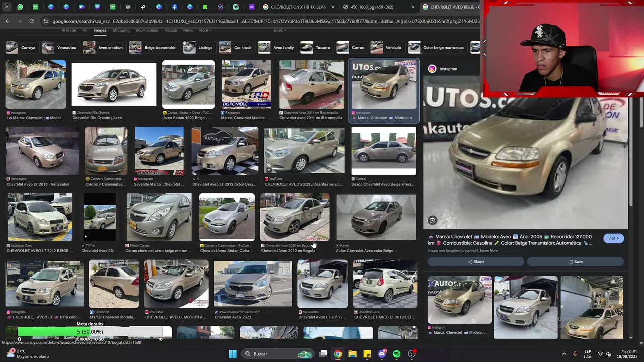Click Carros chevrolet aveo beige marrue... link

158,251
